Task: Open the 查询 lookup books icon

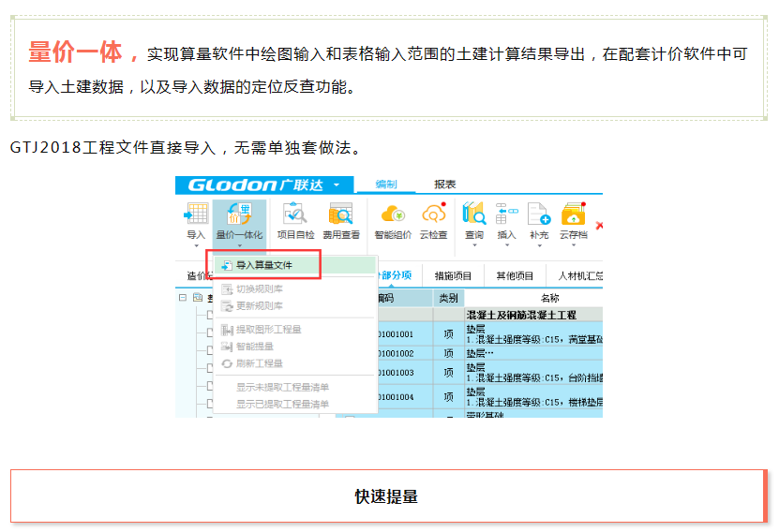Action: 474,214
